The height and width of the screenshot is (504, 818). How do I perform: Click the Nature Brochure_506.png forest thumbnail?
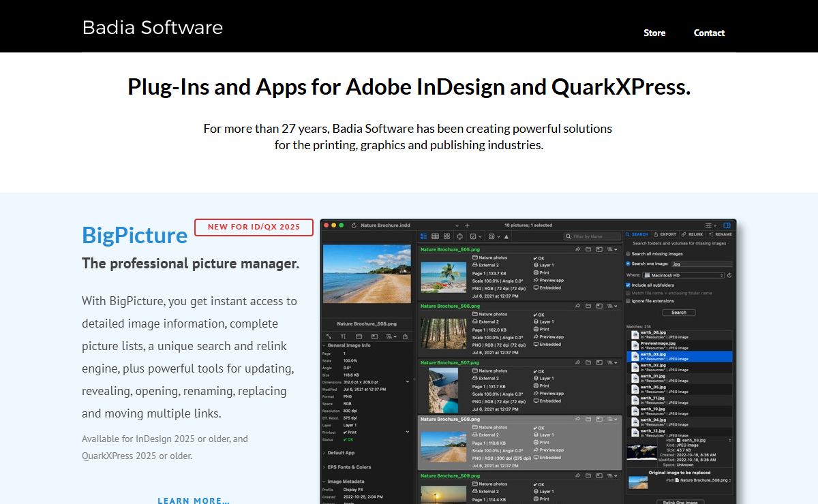(444, 334)
